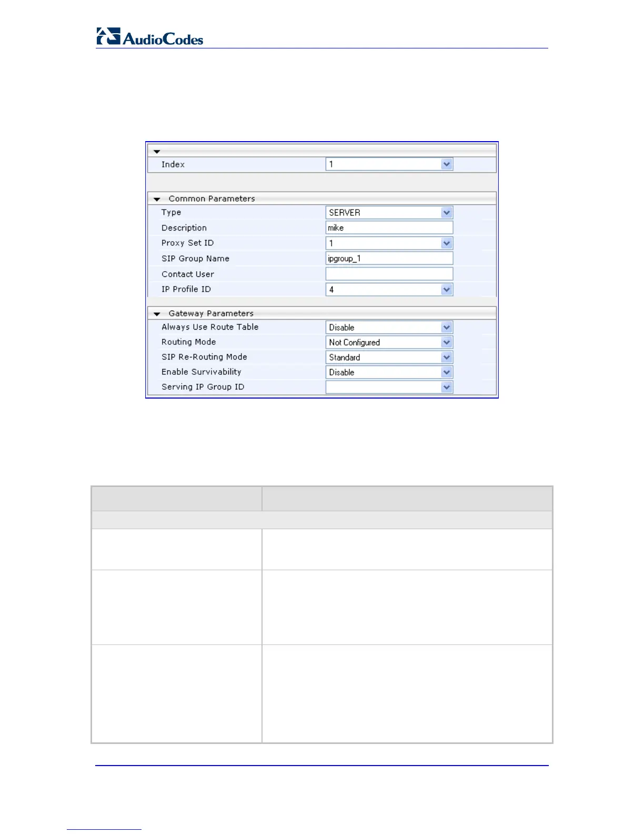
Task: Click the Description field containing mike
Action: (x=389, y=228)
